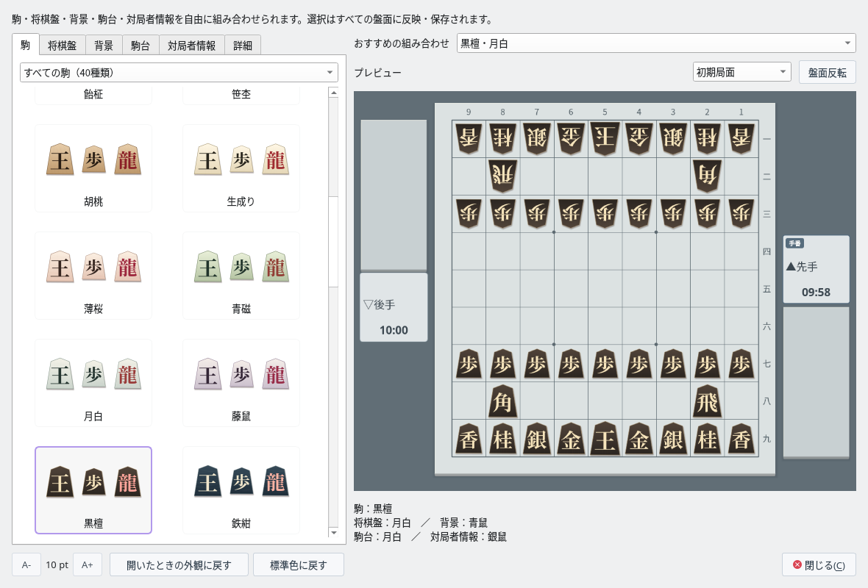The height and width of the screenshot is (588, 868).
Task: Select the 生成り piece set card
Action: (x=241, y=168)
